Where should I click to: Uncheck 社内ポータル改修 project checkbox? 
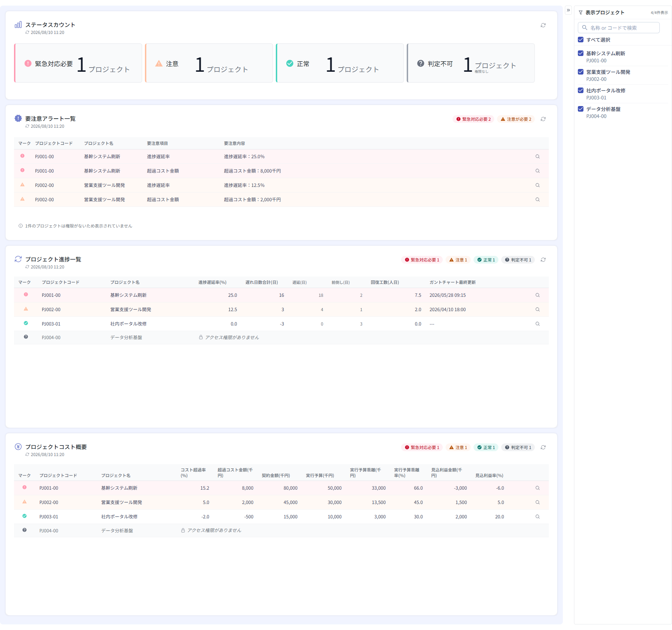point(581,90)
